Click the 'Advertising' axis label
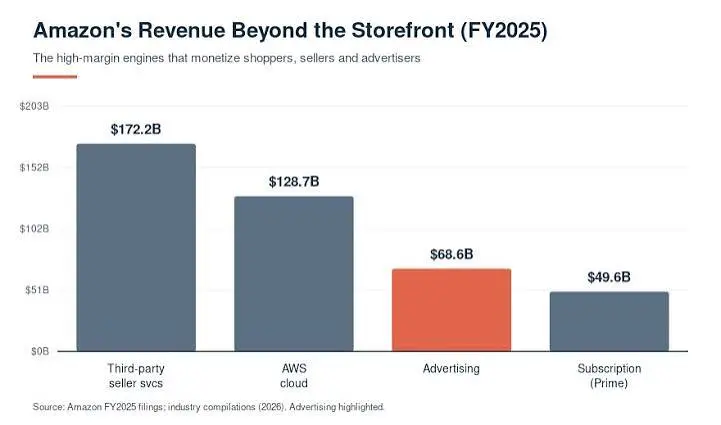 pyautogui.click(x=452, y=368)
